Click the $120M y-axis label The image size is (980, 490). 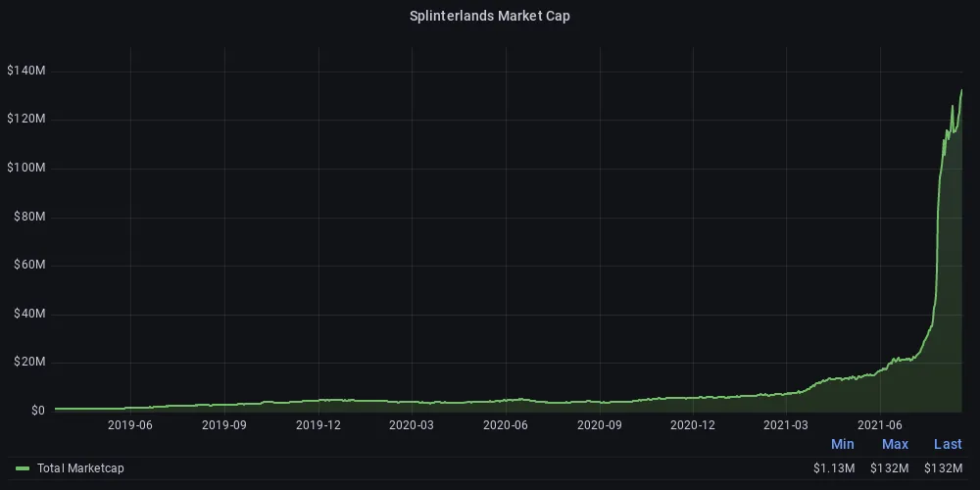[x=26, y=120]
